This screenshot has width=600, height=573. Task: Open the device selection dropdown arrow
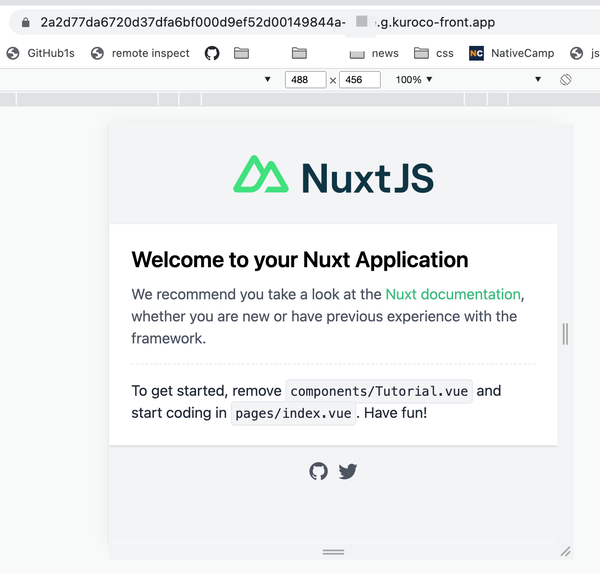click(x=267, y=80)
